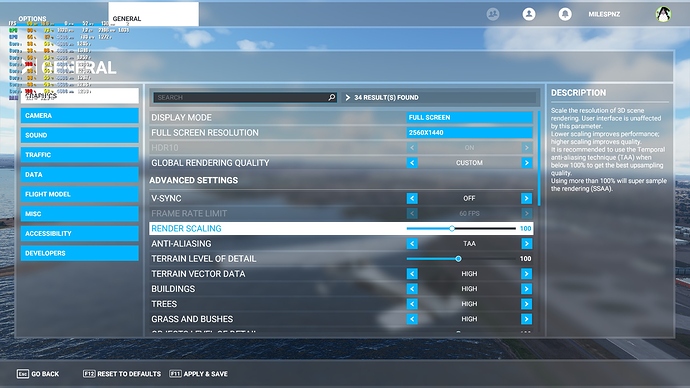The width and height of the screenshot is (690, 388).
Task: Toggle V-Sync with its right arrow
Action: pos(526,198)
